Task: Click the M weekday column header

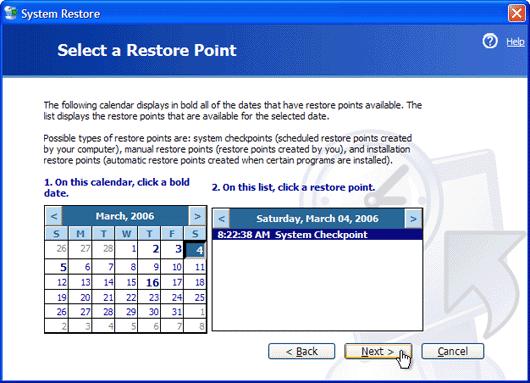Action: [80, 234]
